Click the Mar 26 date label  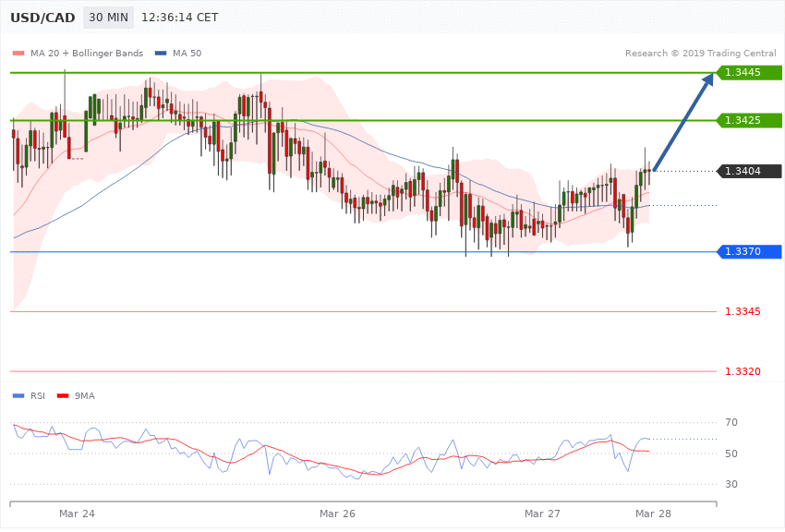[x=337, y=514]
